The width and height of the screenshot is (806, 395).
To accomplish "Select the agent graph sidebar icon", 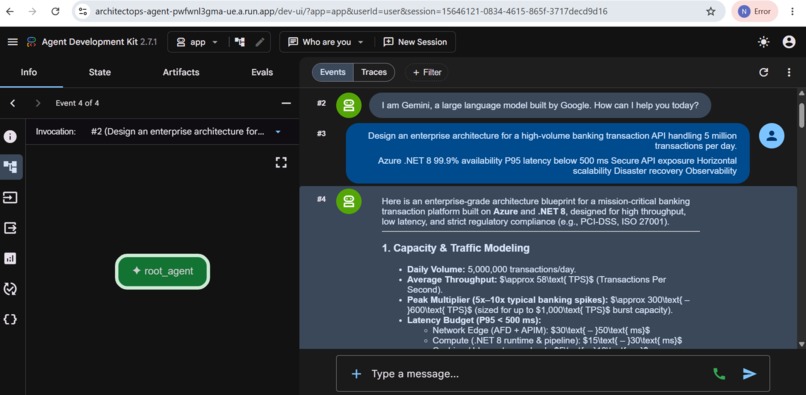I will click(x=10, y=167).
